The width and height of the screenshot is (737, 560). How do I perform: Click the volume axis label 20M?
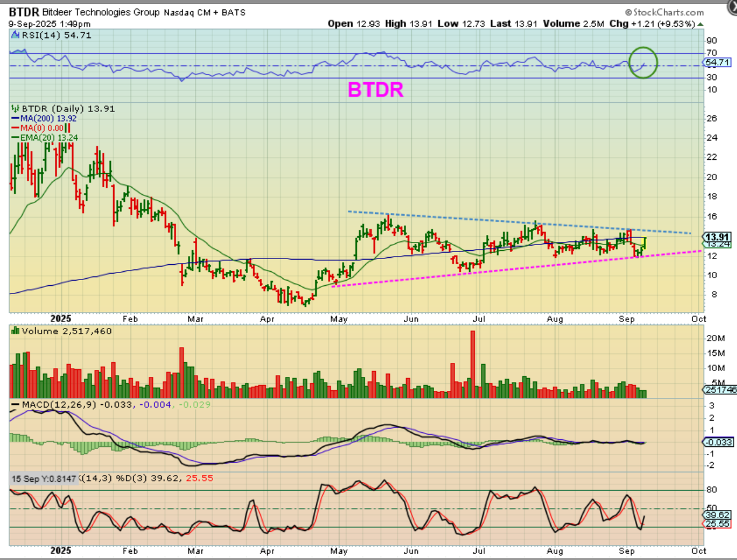[715, 338]
